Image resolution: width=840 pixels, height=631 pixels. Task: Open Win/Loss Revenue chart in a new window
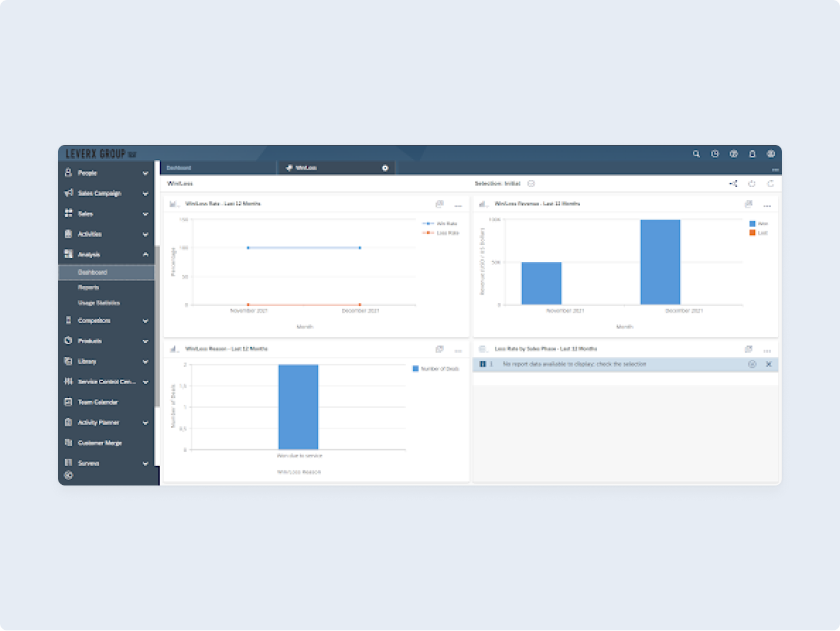point(749,204)
